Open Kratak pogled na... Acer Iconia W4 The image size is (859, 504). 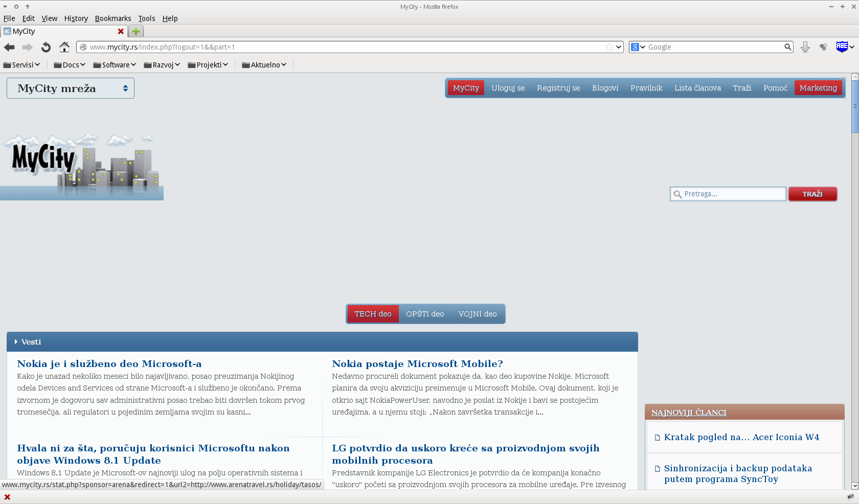[741, 437]
